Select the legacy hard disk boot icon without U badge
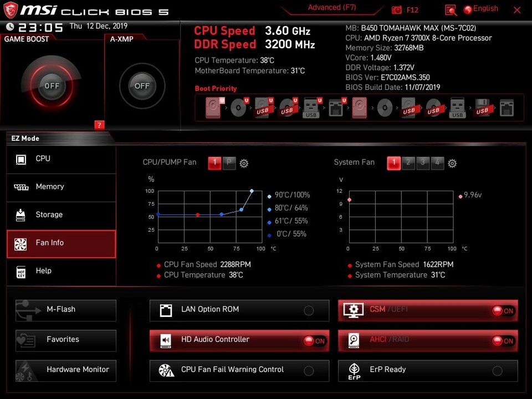The image size is (532, 399). (359, 108)
